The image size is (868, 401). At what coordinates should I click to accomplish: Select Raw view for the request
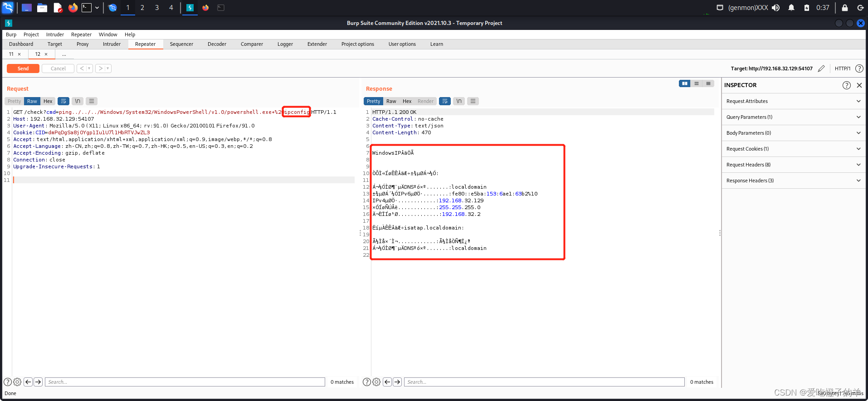(32, 101)
